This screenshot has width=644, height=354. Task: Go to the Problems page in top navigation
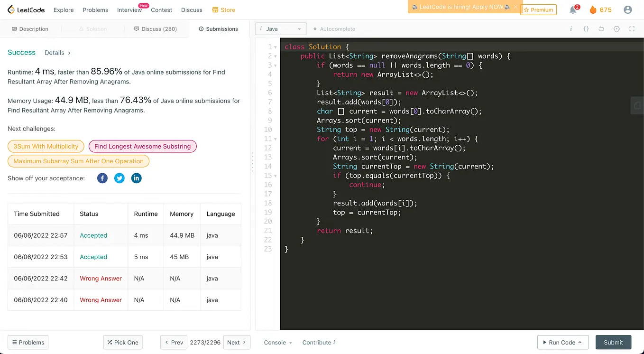coord(95,9)
